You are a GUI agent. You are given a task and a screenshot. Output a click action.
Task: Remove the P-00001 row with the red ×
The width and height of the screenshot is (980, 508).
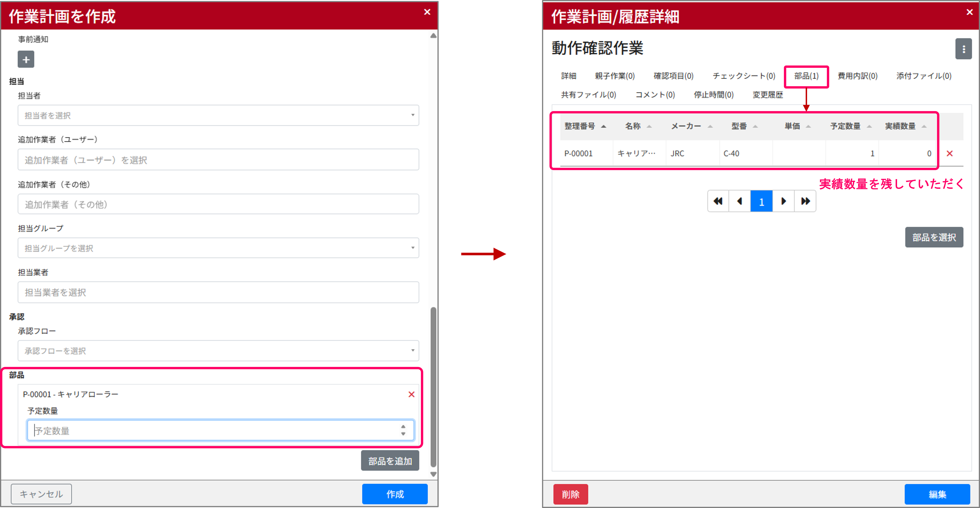pos(950,153)
